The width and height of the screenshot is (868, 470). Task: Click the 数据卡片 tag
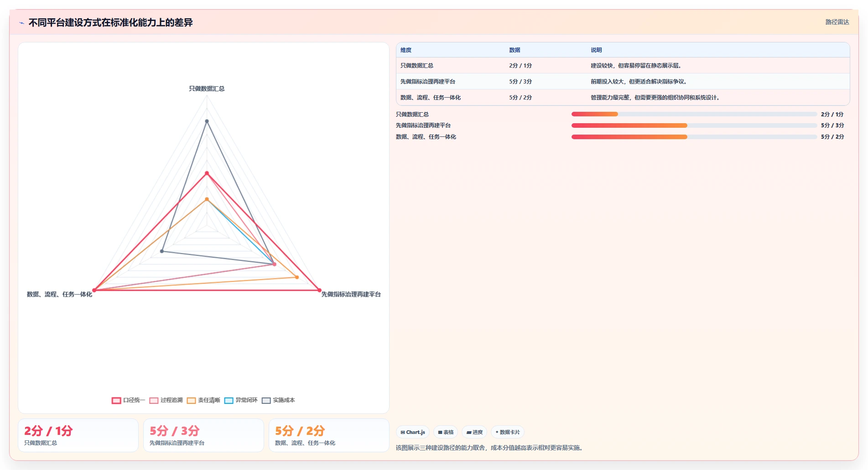(508, 432)
